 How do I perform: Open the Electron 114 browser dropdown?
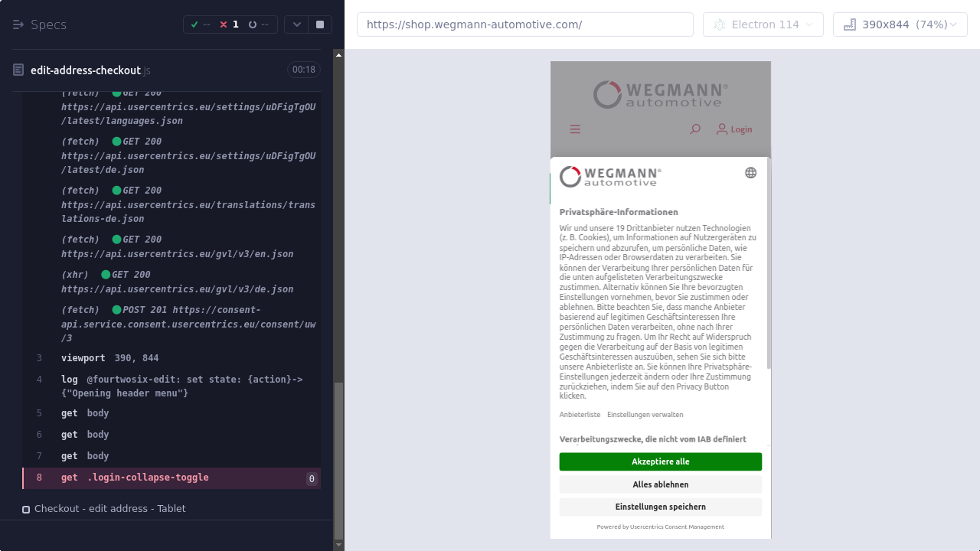pos(763,24)
